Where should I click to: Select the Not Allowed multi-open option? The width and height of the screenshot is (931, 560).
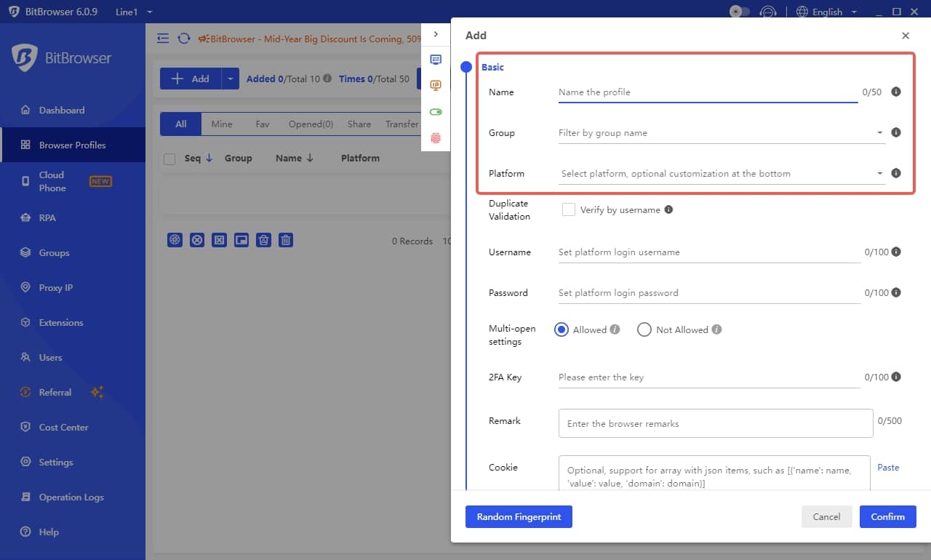click(x=644, y=329)
